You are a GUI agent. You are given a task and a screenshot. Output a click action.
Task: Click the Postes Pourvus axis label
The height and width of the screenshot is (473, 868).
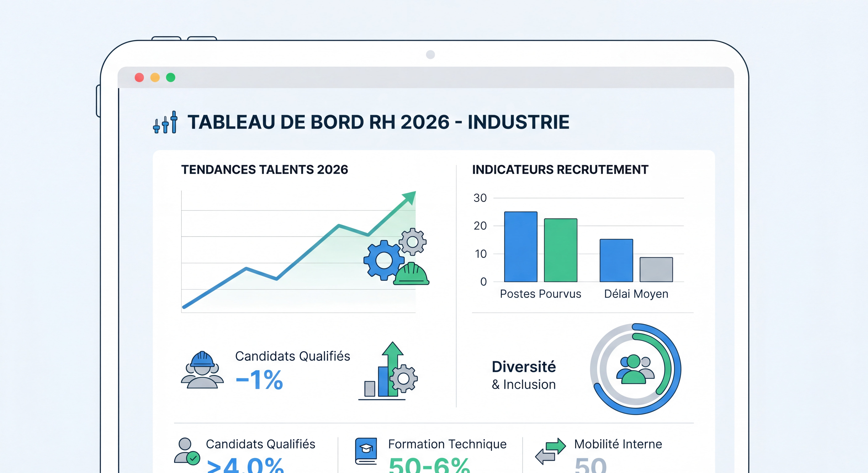coord(540,294)
